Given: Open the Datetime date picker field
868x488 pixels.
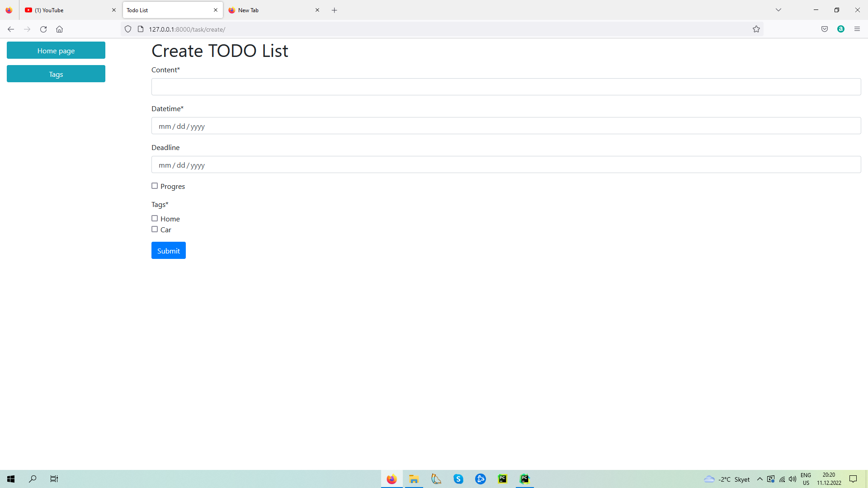Looking at the screenshot, I should point(505,126).
